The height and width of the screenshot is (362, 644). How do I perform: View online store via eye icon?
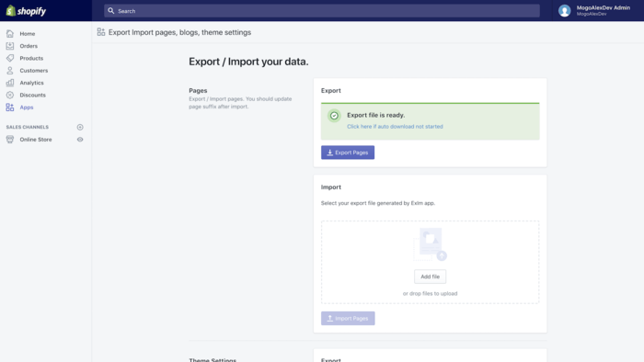coord(80,140)
